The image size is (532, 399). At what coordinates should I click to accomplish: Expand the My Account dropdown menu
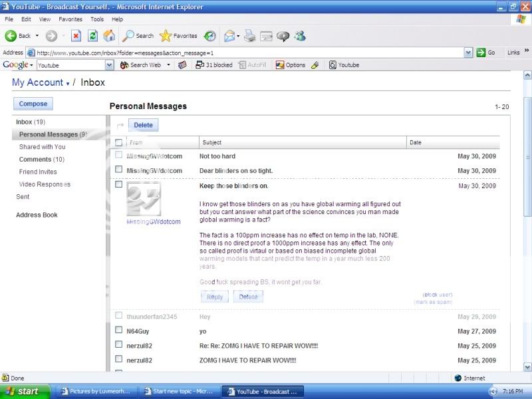click(68, 84)
